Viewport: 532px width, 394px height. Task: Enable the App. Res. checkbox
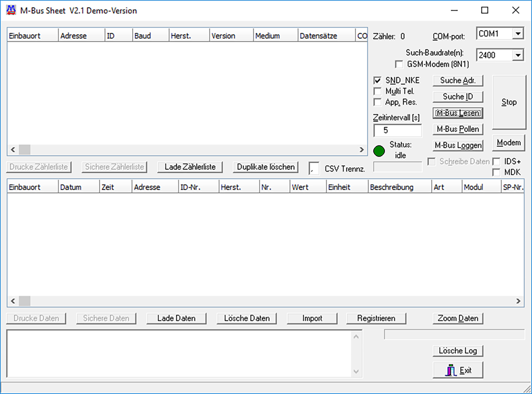coord(377,102)
